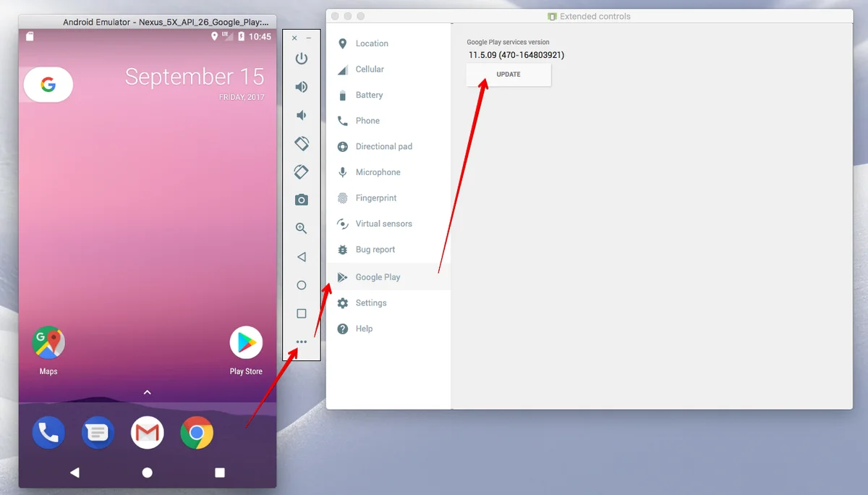Rotate the emulator left

pyautogui.click(x=302, y=143)
